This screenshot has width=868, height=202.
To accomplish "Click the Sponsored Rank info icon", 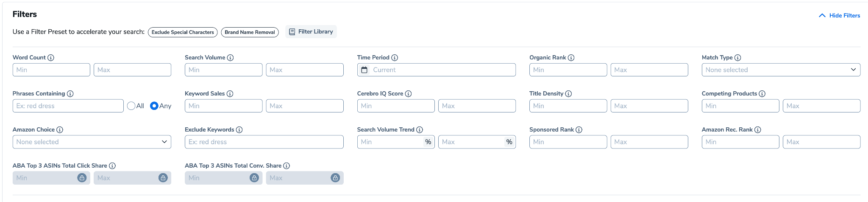I will (x=579, y=130).
